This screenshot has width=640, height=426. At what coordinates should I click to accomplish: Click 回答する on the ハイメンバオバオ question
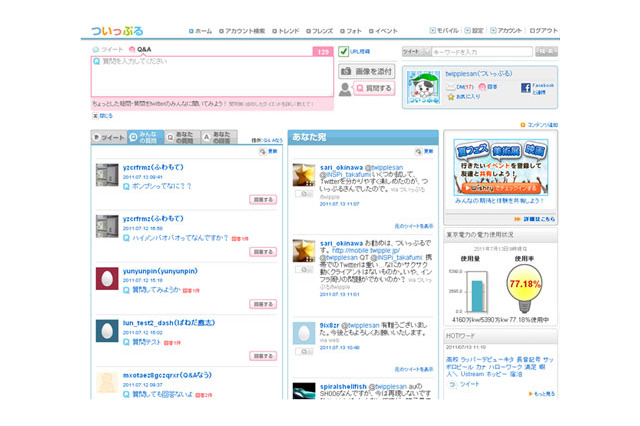click(x=263, y=252)
